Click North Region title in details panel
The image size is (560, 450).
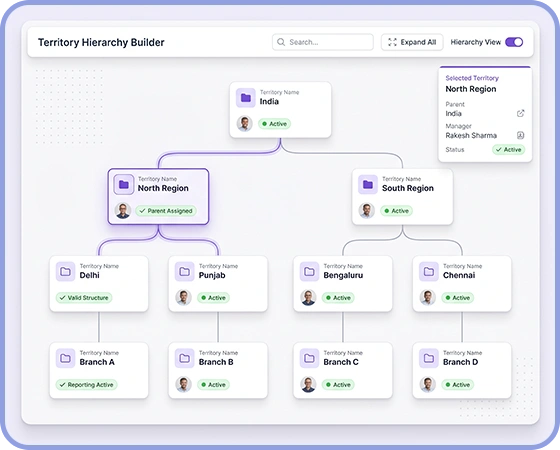pyautogui.click(x=471, y=89)
